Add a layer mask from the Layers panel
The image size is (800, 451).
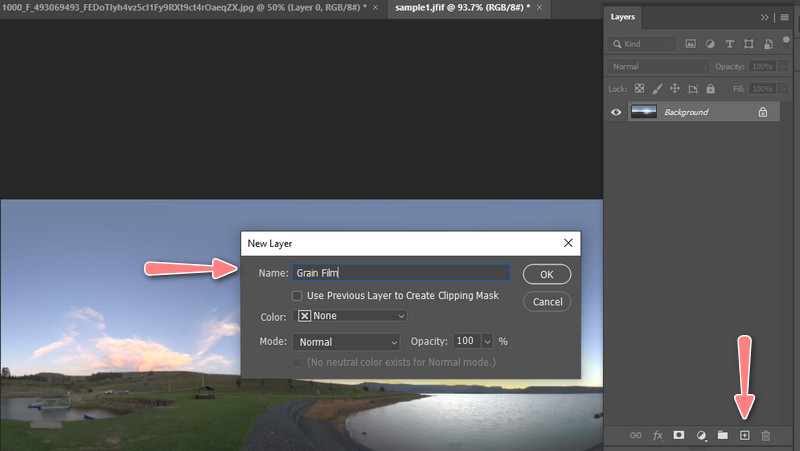pyautogui.click(x=679, y=435)
